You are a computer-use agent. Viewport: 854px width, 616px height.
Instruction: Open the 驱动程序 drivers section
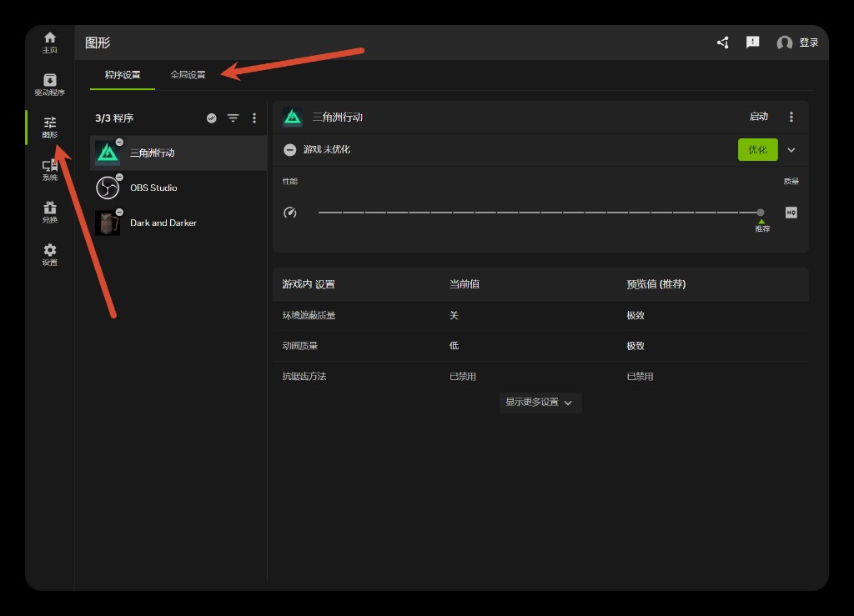(49, 85)
